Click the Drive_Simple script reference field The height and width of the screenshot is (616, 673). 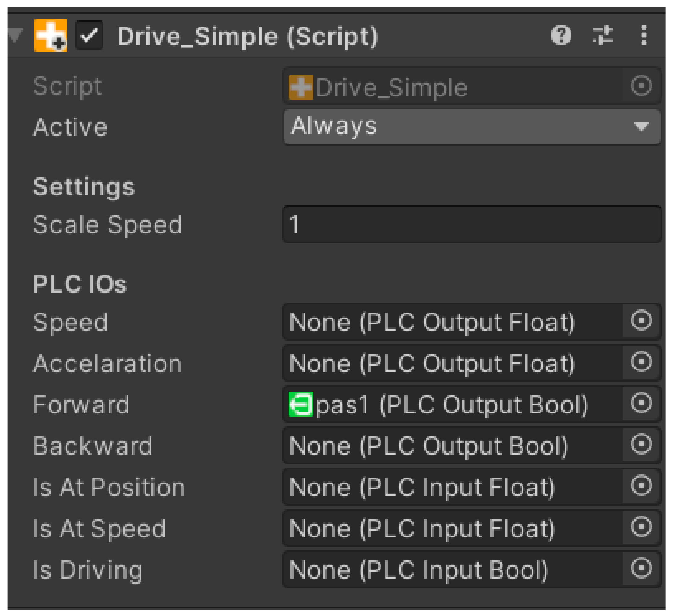[x=391, y=88]
